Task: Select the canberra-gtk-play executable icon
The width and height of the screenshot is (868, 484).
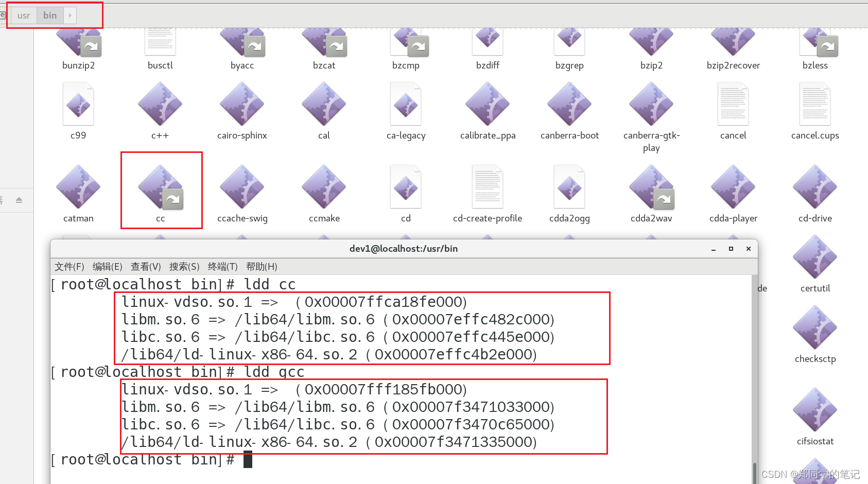Action: click(651, 104)
